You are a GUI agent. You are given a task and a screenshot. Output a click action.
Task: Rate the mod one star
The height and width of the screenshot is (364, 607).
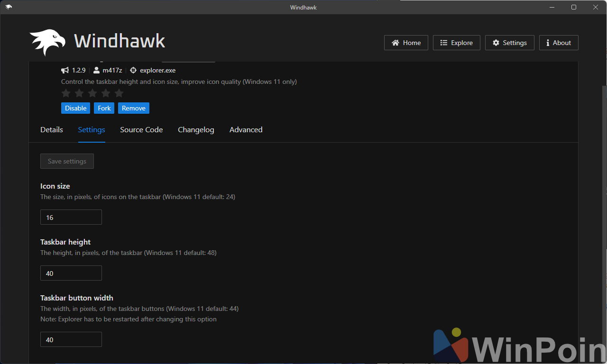point(66,93)
